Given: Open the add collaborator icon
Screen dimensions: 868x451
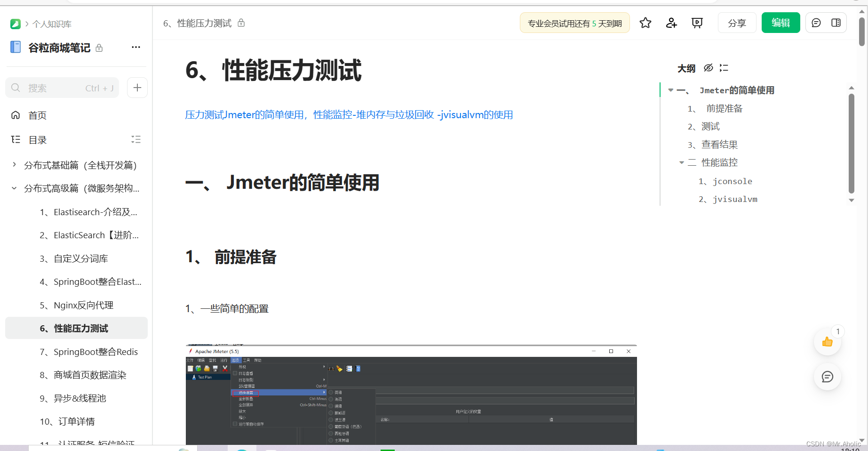Looking at the screenshot, I should tap(671, 22).
